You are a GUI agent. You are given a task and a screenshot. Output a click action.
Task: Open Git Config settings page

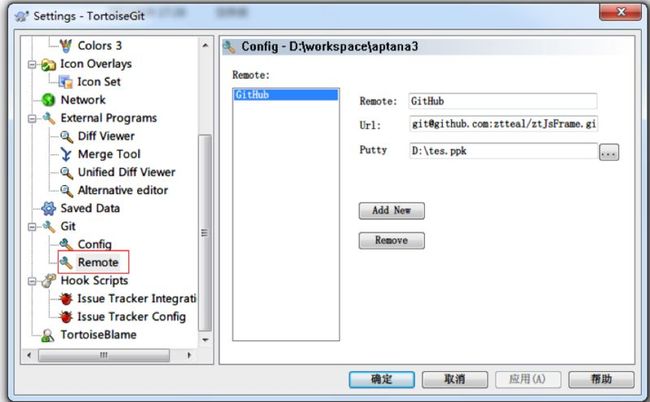tap(95, 245)
